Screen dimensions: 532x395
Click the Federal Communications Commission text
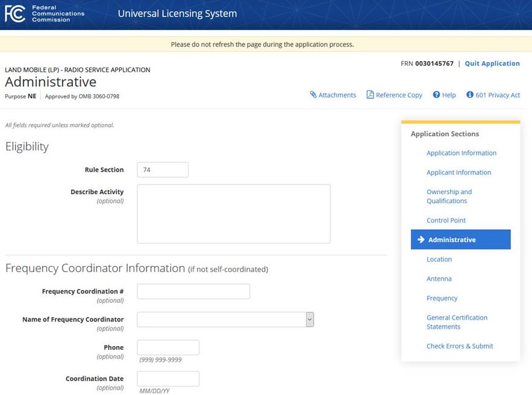pos(58,14)
